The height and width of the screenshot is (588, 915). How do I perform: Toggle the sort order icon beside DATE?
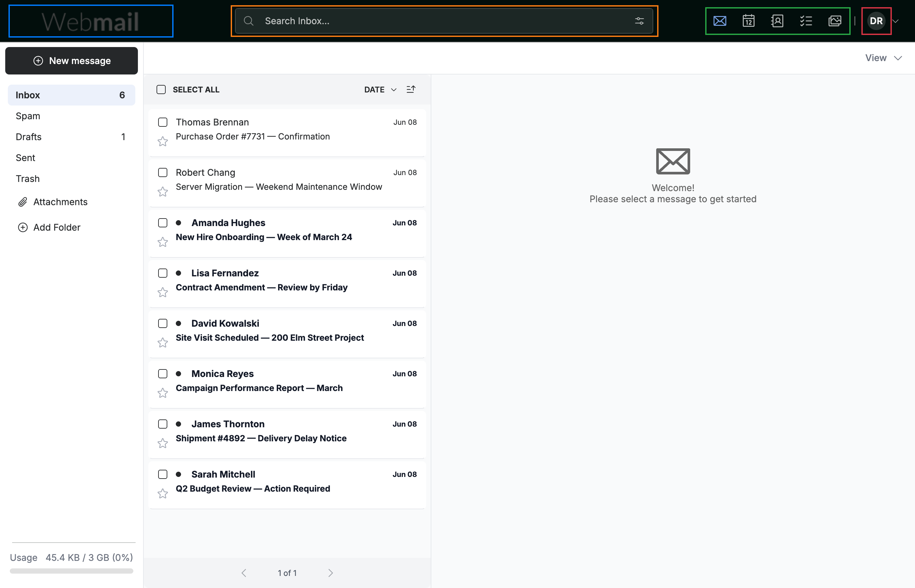pos(411,90)
